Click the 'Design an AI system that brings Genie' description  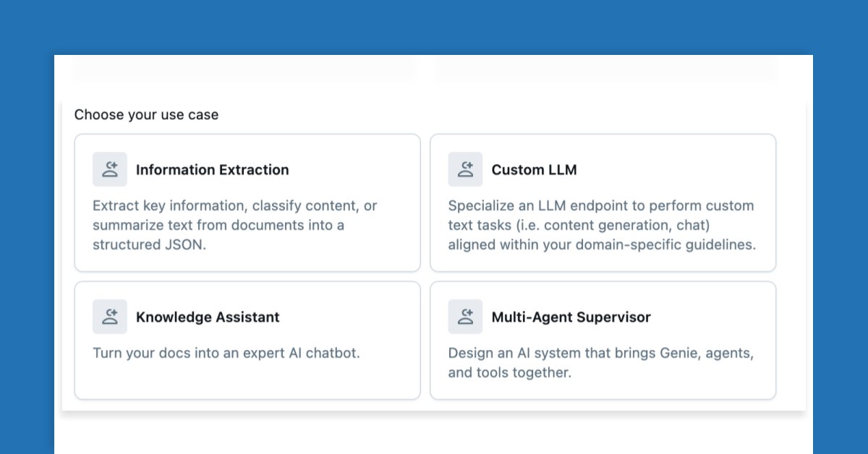click(x=601, y=363)
